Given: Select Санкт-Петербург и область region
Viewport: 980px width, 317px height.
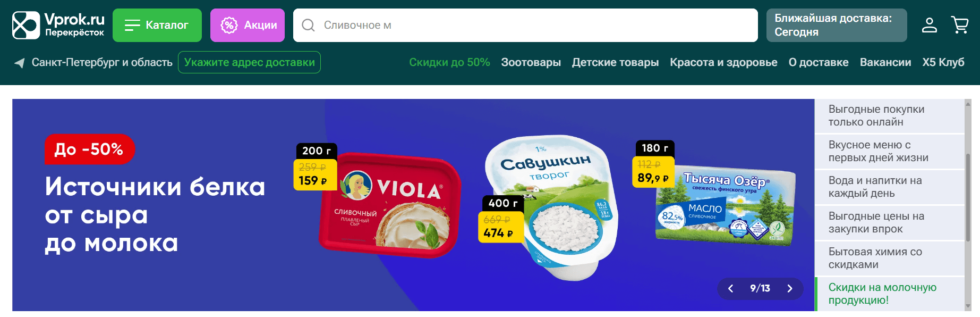Looking at the screenshot, I should tap(102, 62).
